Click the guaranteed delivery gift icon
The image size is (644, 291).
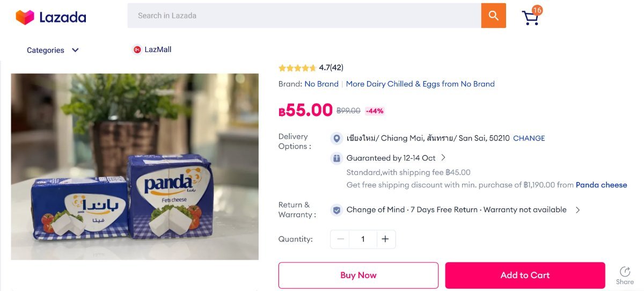[x=336, y=158]
